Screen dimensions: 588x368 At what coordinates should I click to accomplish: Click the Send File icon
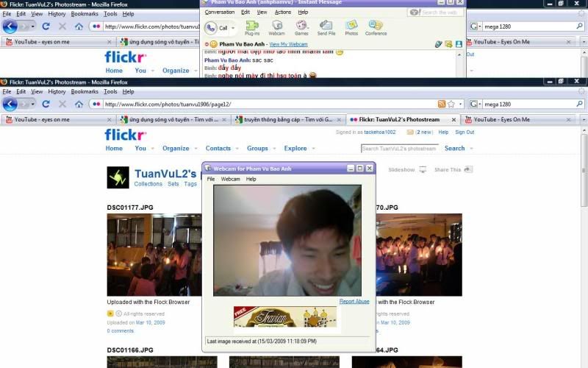coord(326,27)
